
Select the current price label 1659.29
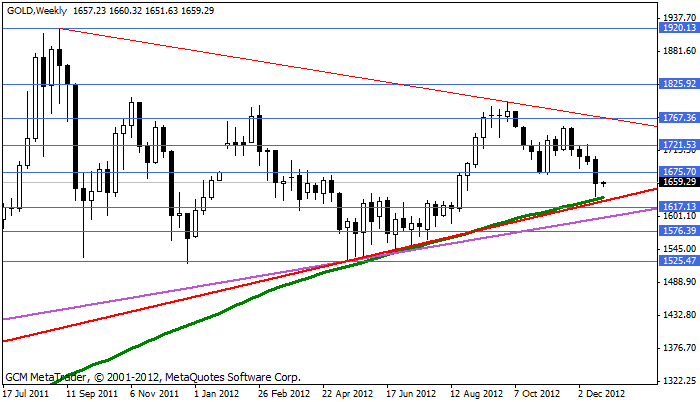[x=678, y=182]
